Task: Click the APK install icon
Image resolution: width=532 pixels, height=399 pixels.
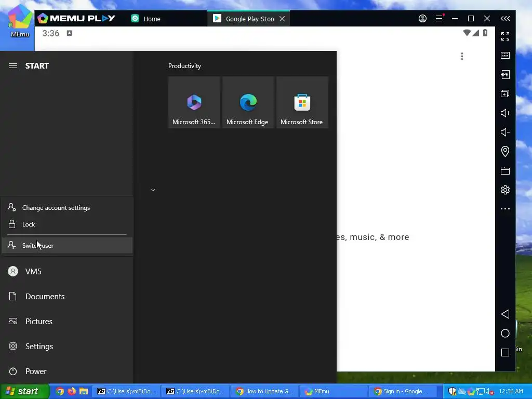Action: point(505,75)
